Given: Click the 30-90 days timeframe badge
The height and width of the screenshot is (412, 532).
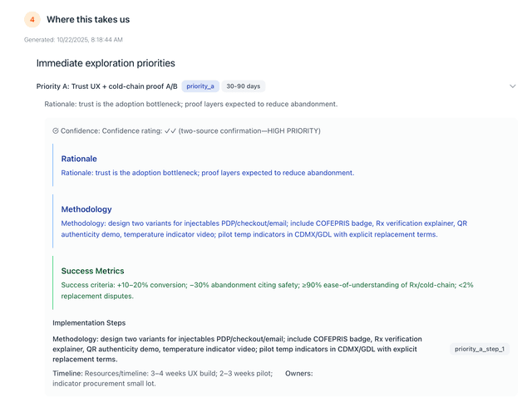Looking at the screenshot, I should (244, 86).
